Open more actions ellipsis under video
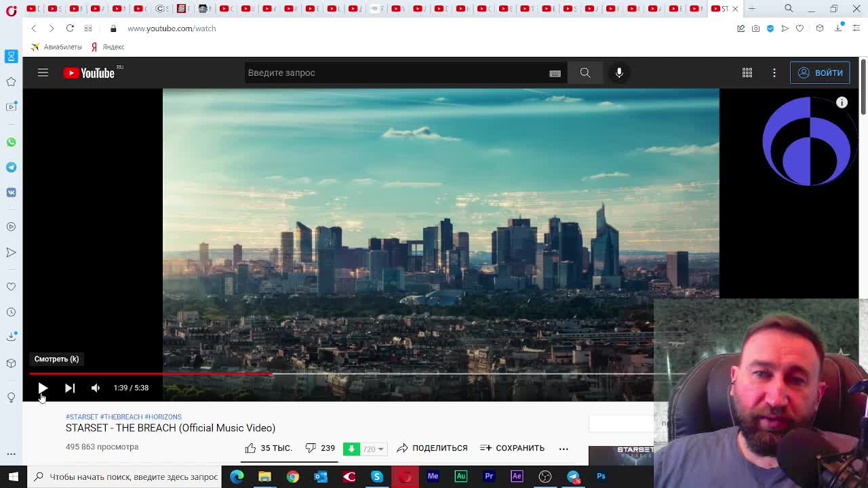This screenshot has height=488, width=868. point(564,448)
